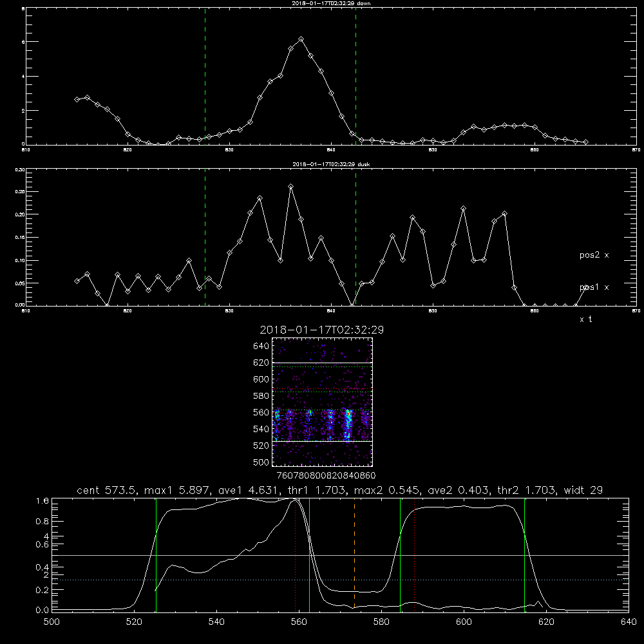Image resolution: width=644 pixels, height=644 pixels.
Task: Click the 'pos2 x' label
Action: click(594, 255)
